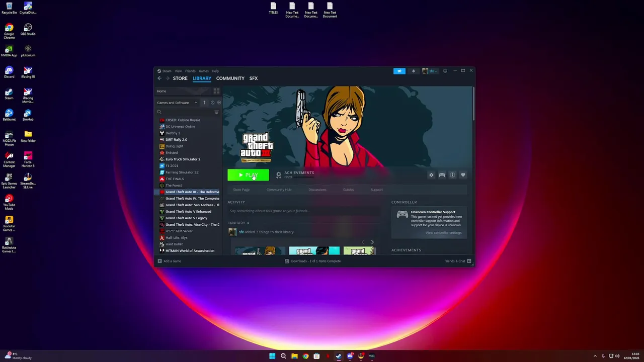Click the Achievements medal icon
644x362 pixels.
(x=279, y=175)
